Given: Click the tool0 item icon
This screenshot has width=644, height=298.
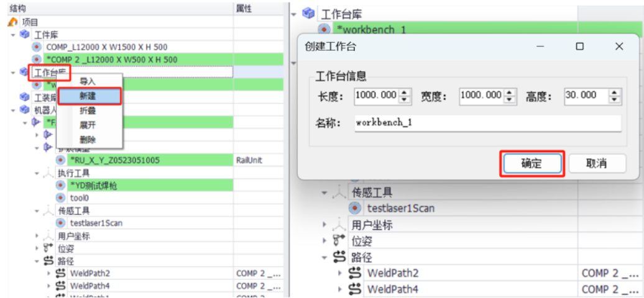Looking at the screenshot, I should [60, 197].
